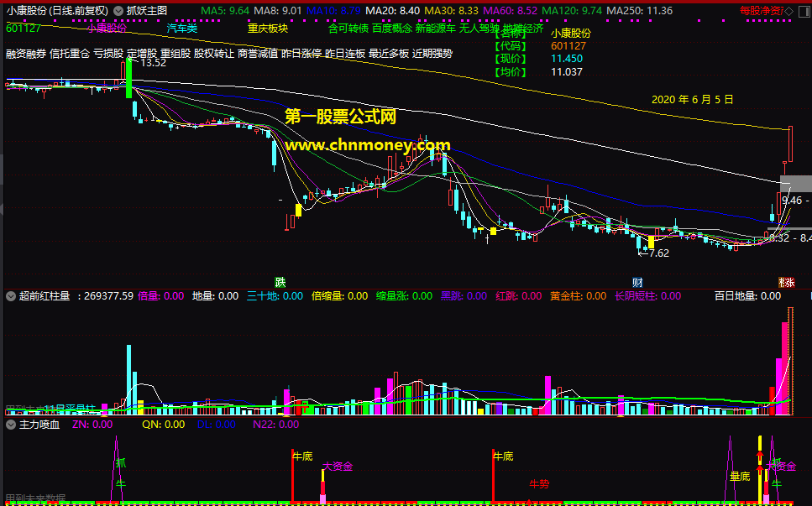Click the 信托重仓 tag

pos(70,54)
